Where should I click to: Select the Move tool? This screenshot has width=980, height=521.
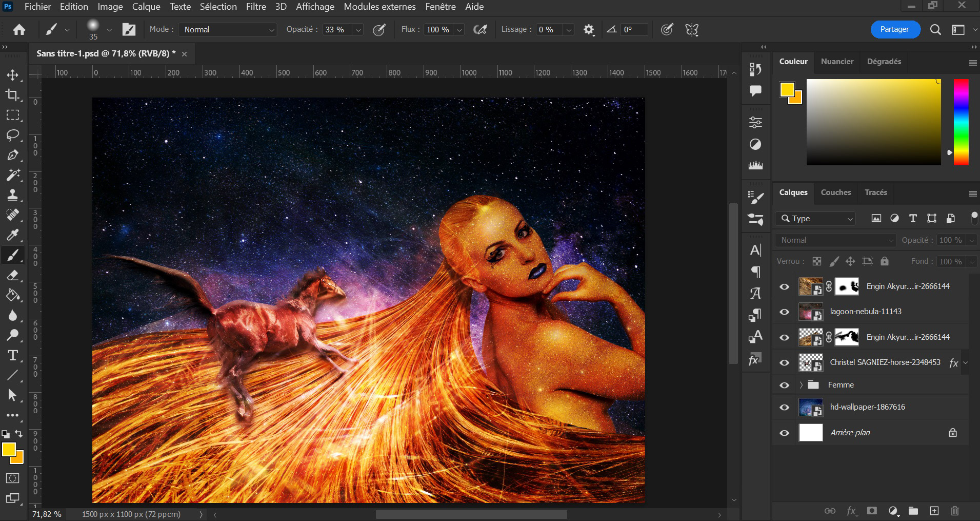[x=13, y=75]
